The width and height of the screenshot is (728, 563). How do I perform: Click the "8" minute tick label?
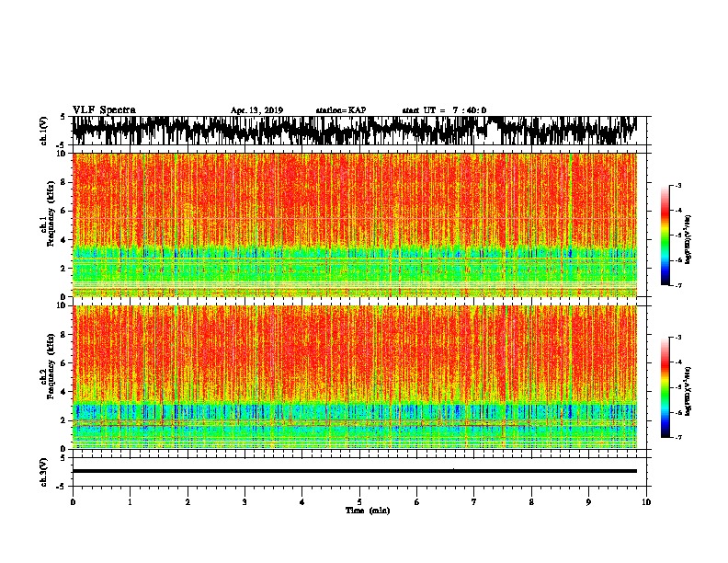pos(531,502)
